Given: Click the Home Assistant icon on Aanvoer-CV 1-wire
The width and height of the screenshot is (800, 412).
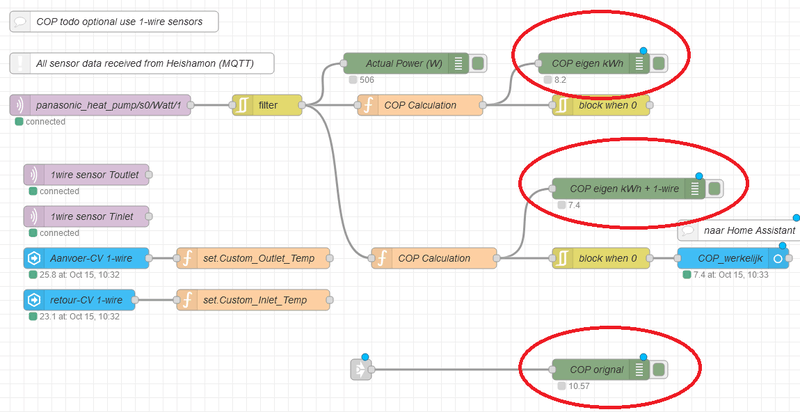Looking at the screenshot, I should 34,258.
